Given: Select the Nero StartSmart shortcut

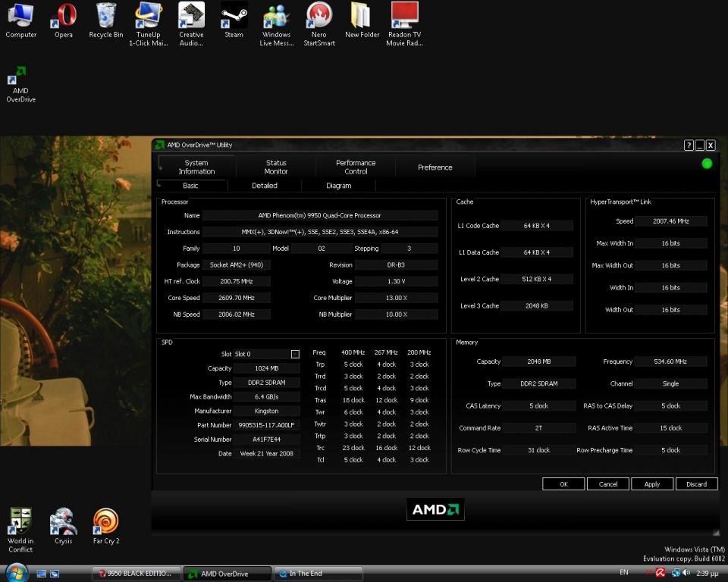Looking at the screenshot, I should point(319,24).
